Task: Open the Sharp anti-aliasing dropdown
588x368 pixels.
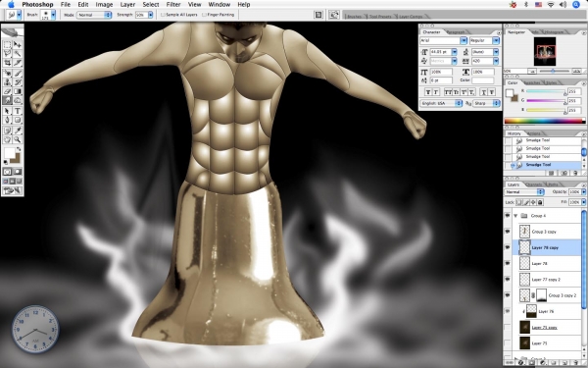Action: point(486,103)
